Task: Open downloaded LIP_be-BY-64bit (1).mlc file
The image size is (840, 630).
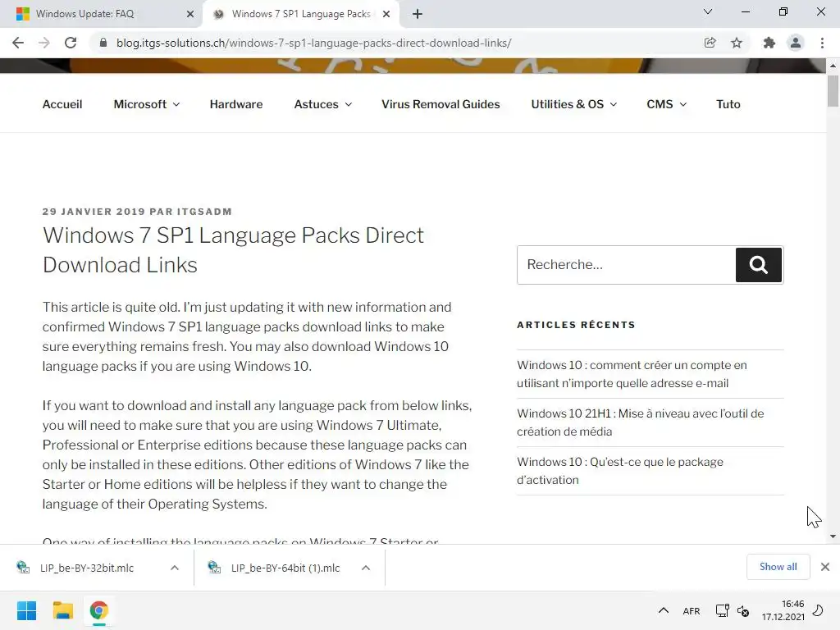Action: pyautogui.click(x=284, y=568)
